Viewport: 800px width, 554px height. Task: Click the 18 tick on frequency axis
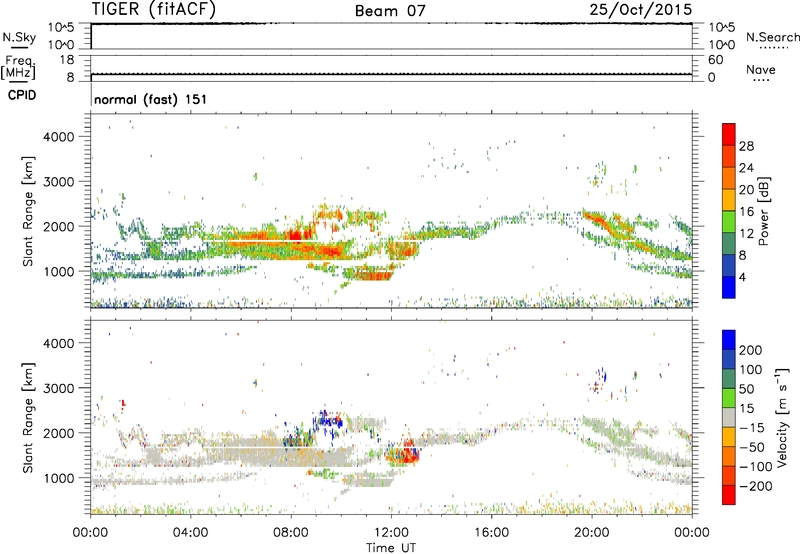coord(67,60)
